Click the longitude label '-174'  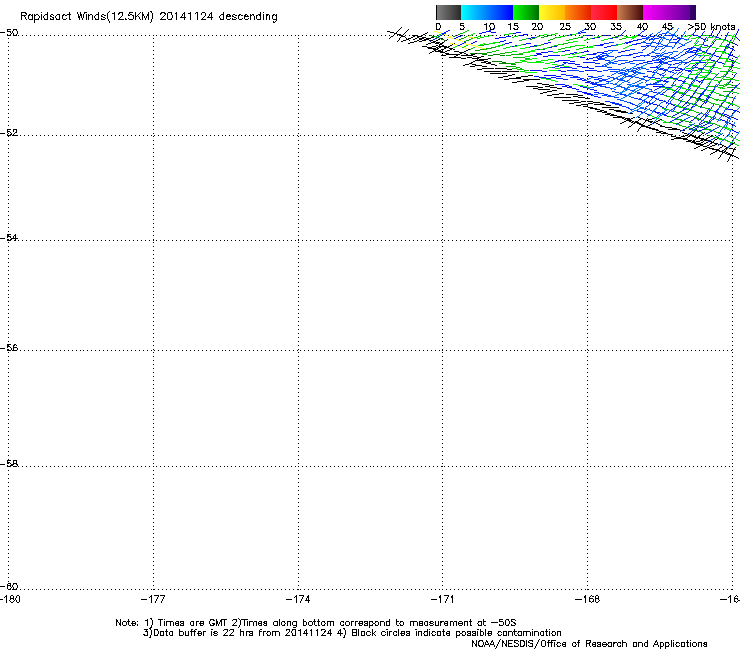tap(298, 599)
